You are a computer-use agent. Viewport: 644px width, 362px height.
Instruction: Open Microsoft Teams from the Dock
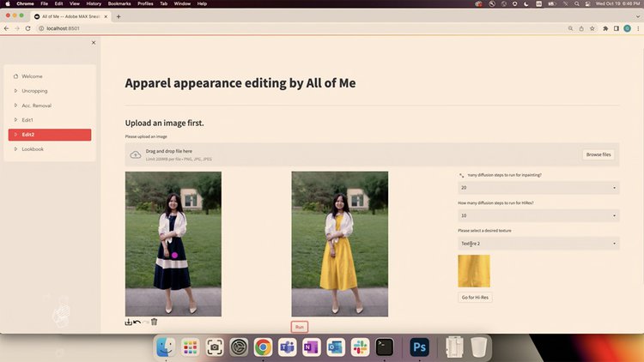287,347
